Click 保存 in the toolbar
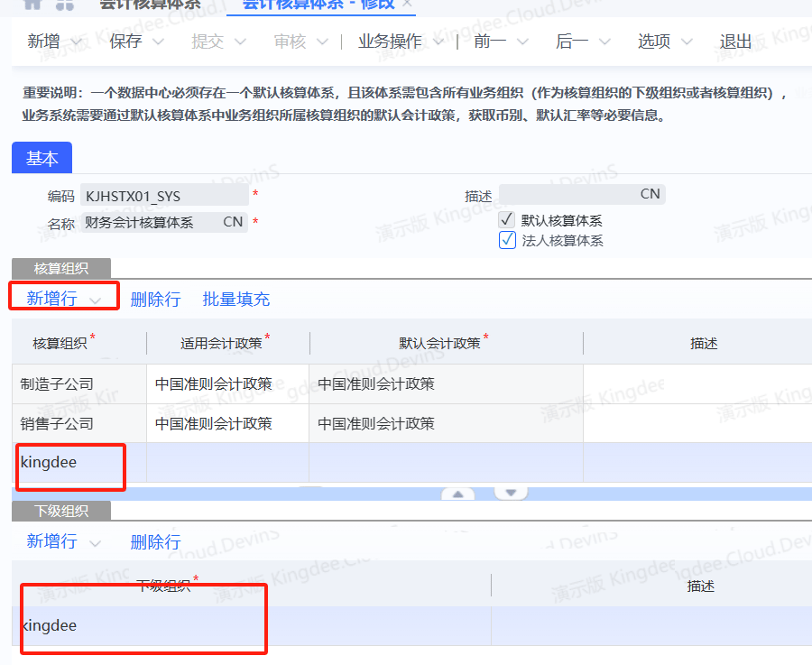812x665 pixels. point(125,41)
